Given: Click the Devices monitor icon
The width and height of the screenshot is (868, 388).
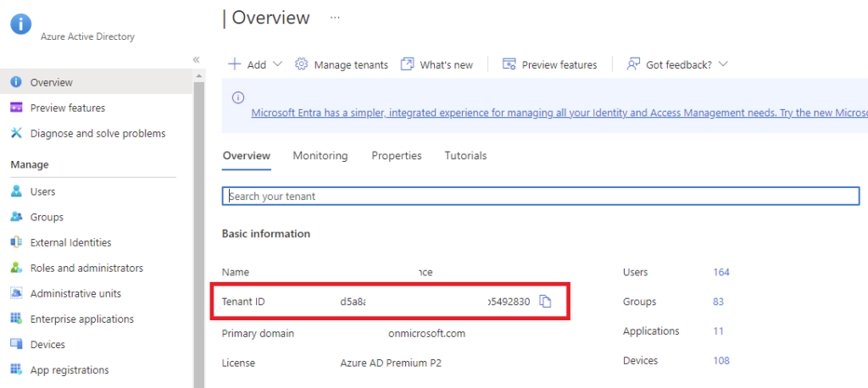Looking at the screenshot, I should click(16, 344).
